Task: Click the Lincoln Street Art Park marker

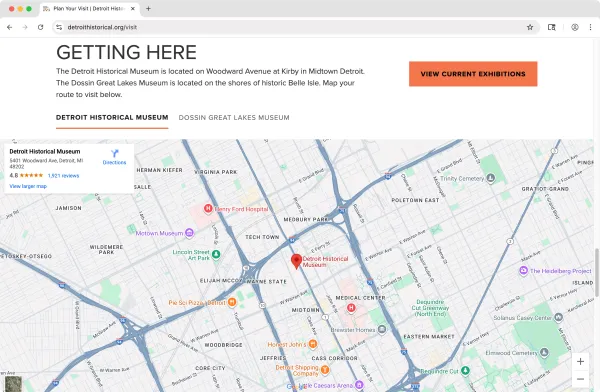Action: click(x=216, y=254)
